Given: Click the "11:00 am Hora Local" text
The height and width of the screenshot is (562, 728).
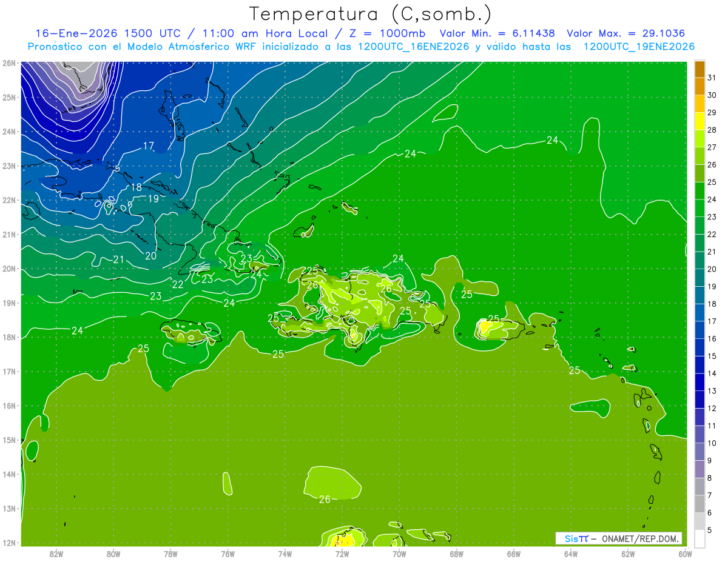Looking at the screenshot, I should tap(263, 33).
